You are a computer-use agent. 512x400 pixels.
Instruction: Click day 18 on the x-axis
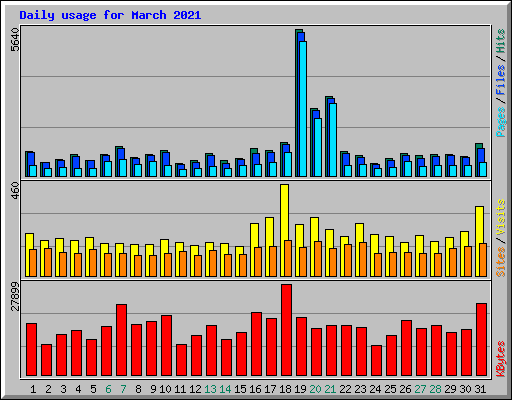pyautogui.click(x=285, y=389)
